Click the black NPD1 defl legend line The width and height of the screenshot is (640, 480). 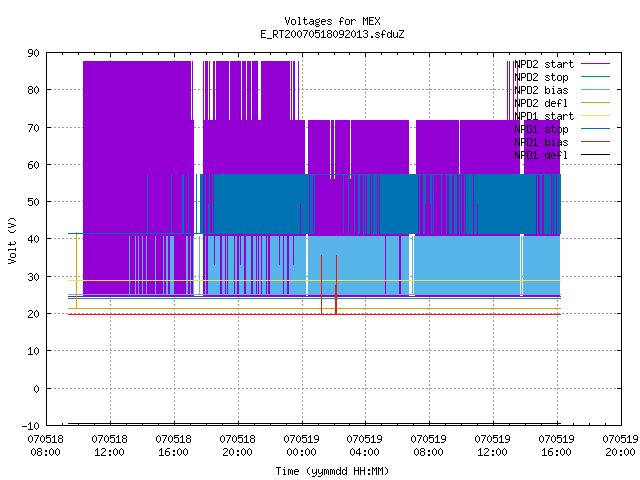[595, 155]
